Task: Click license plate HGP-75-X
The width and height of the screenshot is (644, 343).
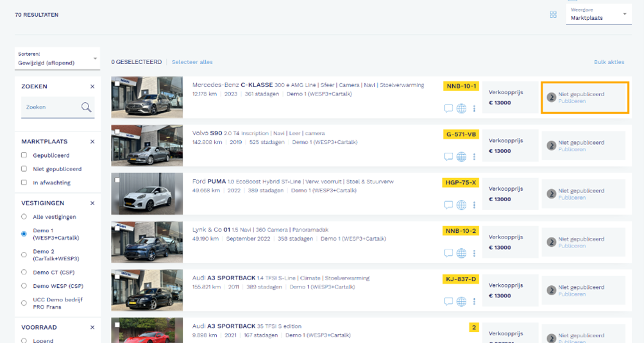Action: (x=461, y=183)
